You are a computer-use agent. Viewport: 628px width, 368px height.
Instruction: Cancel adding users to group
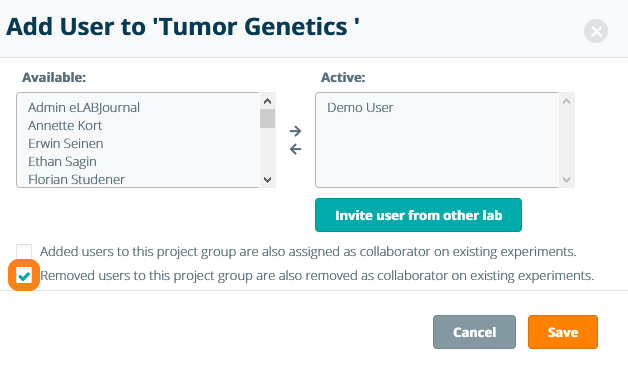(x=474, y=332)
